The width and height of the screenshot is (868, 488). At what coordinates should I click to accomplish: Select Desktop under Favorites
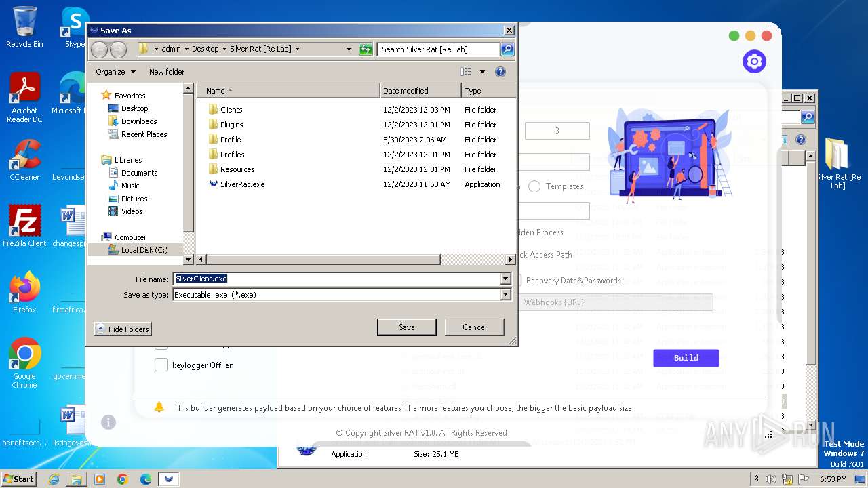pos(134,108)
